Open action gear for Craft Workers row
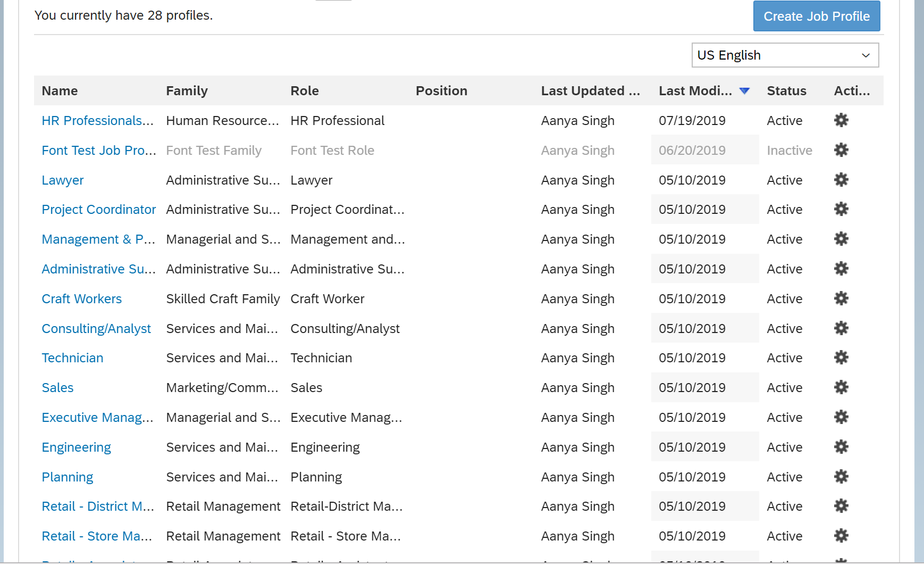This screenshot has height=565, width=924. point(841,298)
